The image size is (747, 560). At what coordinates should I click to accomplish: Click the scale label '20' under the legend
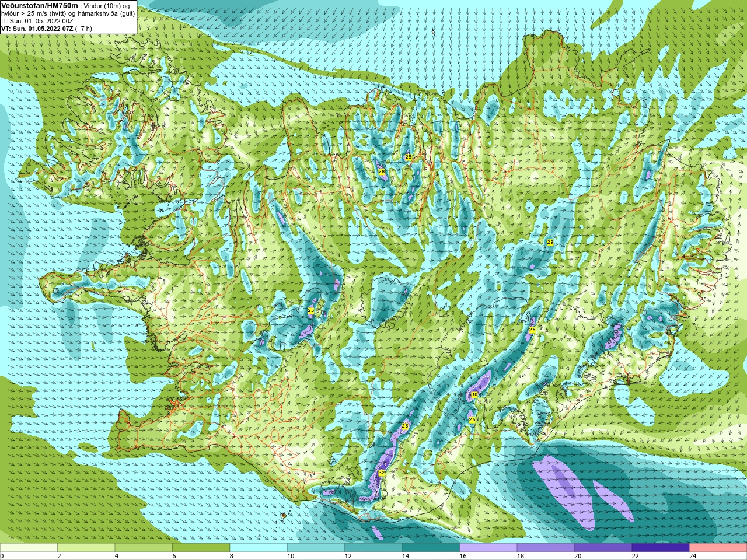(x=578, y=556)
